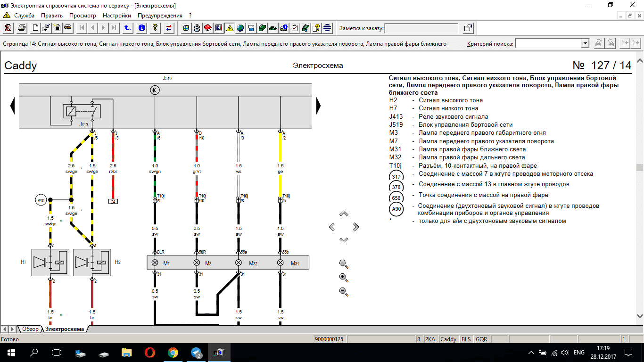Open help via yellow question mark icon
644x362 pixels.
[155, 28]
